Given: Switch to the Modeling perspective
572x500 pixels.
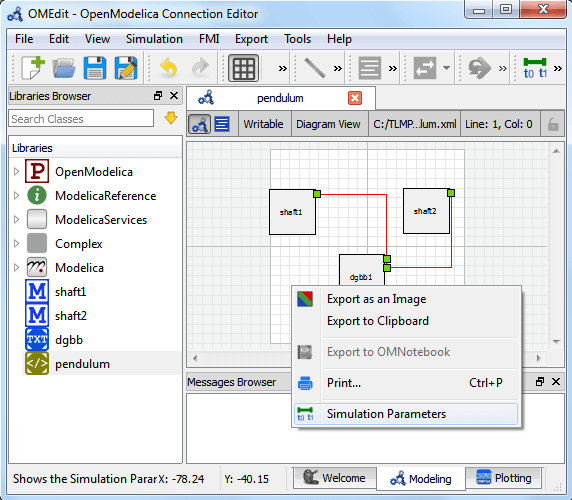Looking at the screenshot, I should (x=421, y=478).
